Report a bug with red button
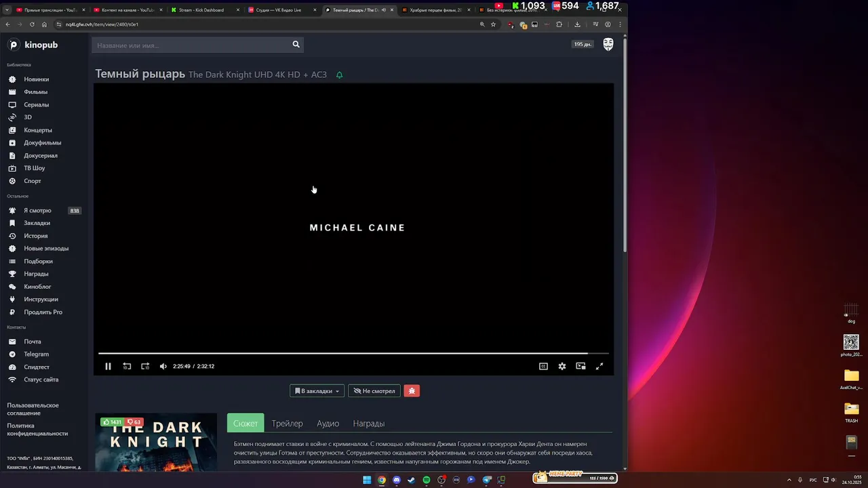 point(412,391)
